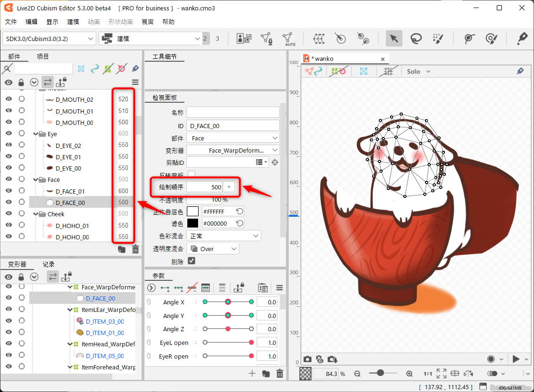Viewport: 534px width, 392px height.
Task: Switch to the 项目 tab
Action: (43, 57)
